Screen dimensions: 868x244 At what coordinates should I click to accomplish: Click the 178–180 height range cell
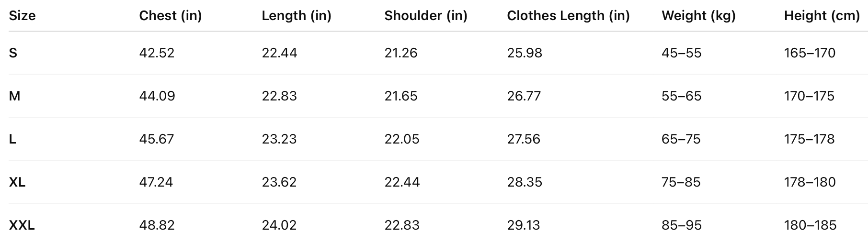pos(810,182)
